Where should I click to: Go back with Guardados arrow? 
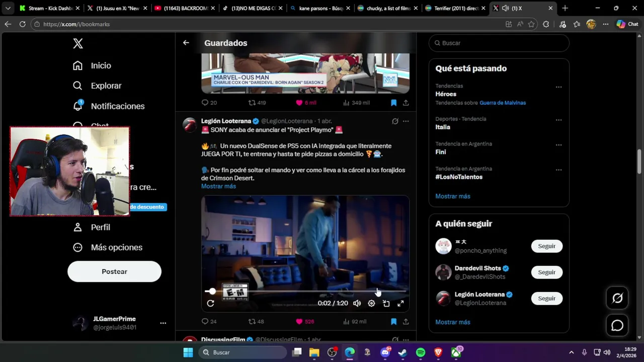click(x=186, y=43)
